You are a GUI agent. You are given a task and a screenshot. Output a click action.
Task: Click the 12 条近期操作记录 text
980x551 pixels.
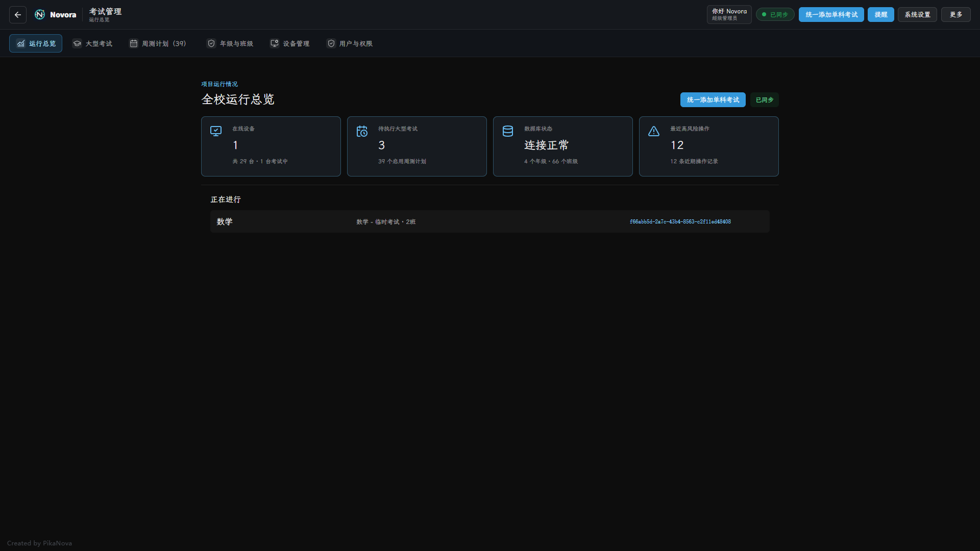[x=694, y=161]
